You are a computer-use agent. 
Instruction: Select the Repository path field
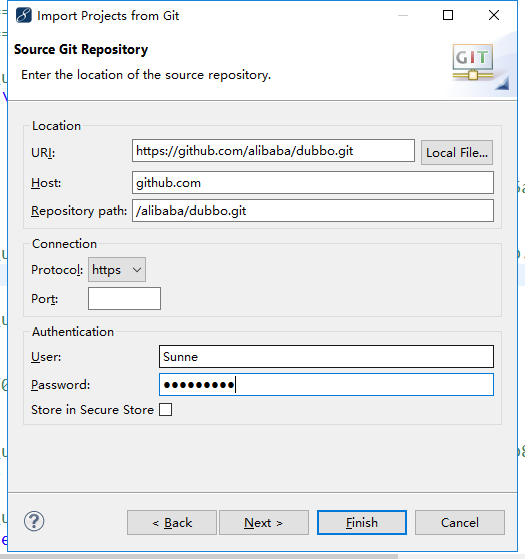(313, 211)
